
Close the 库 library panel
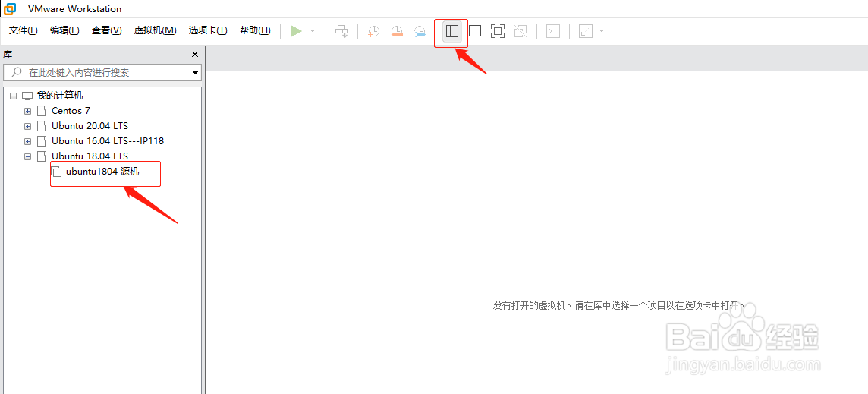[x=195, y=55]
